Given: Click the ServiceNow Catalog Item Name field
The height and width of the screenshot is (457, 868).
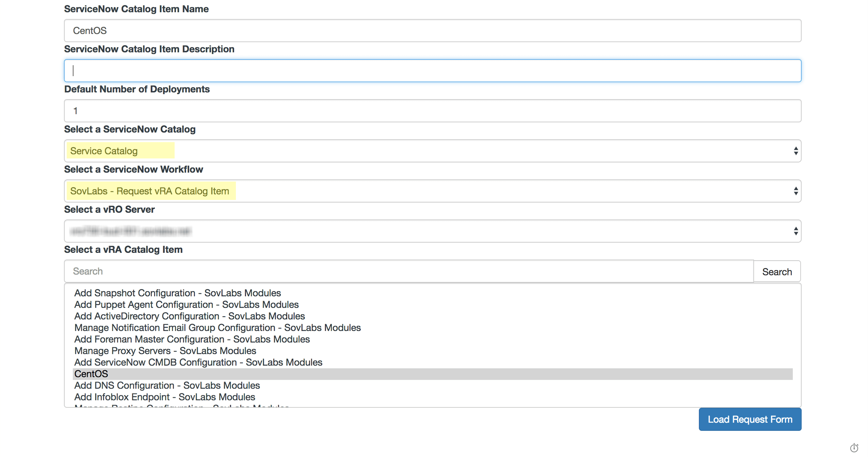Looking at the screenshot, I should [x=432, y=31].
